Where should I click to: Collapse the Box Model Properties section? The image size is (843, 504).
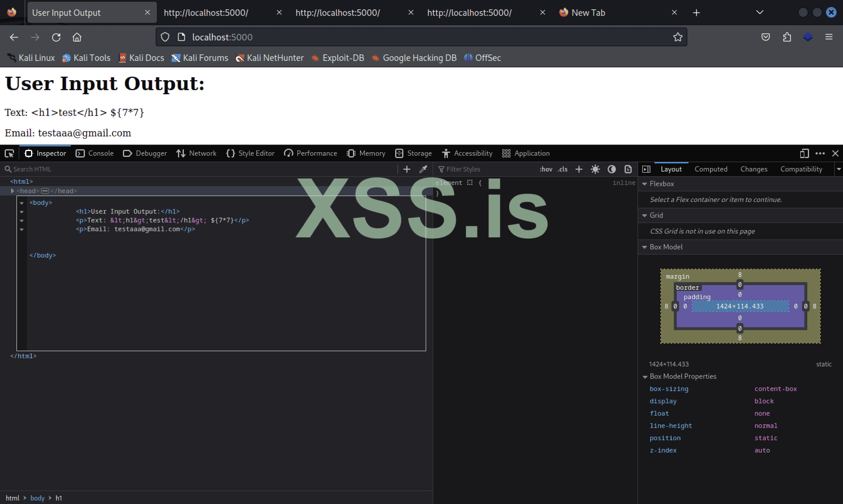point(645,377)
